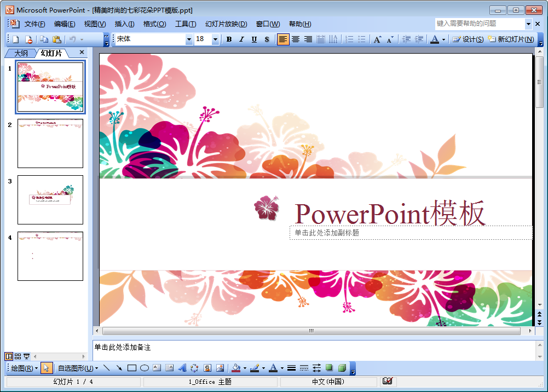
Task: Expand the help question box dropdown
Action: point(528,24)
